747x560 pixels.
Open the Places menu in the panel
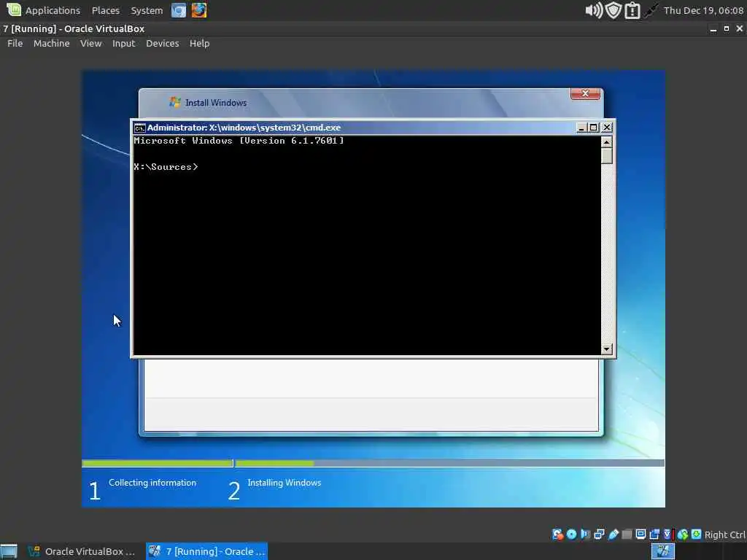point(105,10)
